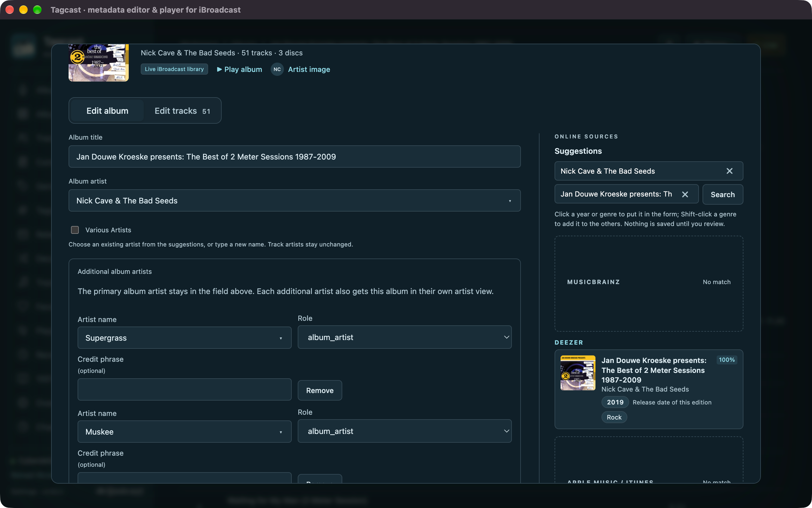Click the 100% match badge

(727, 360)
